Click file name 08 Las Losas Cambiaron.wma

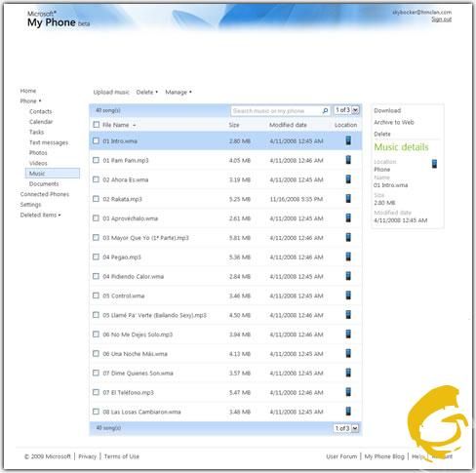[141, 412]
